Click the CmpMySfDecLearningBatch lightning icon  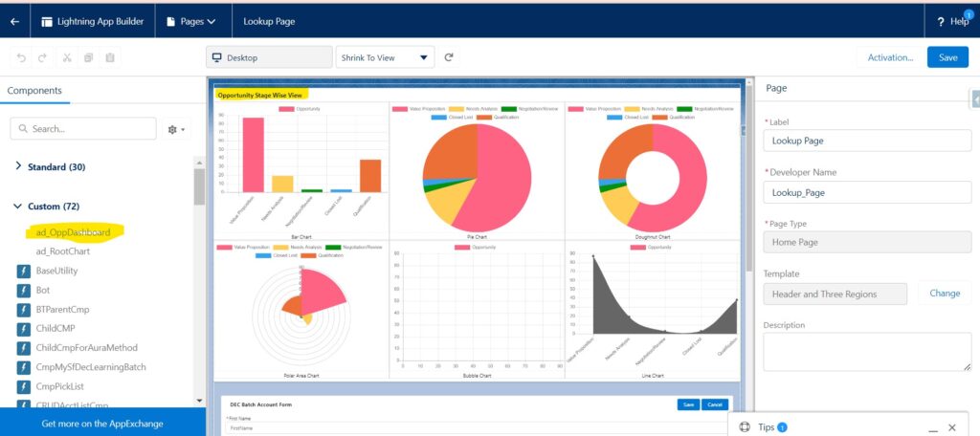24,367
